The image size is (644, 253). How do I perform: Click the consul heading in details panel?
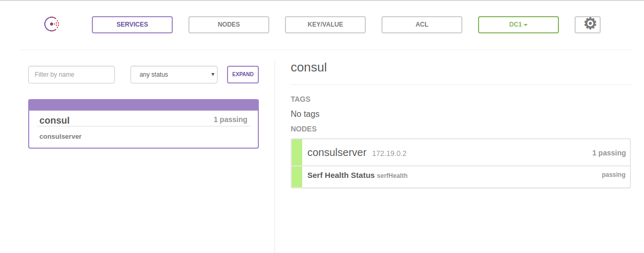click(x=308, y=67)
